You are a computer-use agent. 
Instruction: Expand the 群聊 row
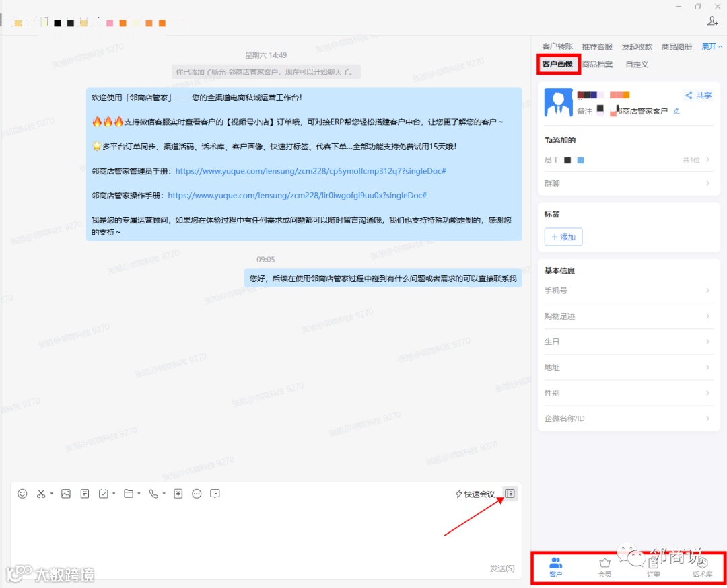click(x=628, y=184)
